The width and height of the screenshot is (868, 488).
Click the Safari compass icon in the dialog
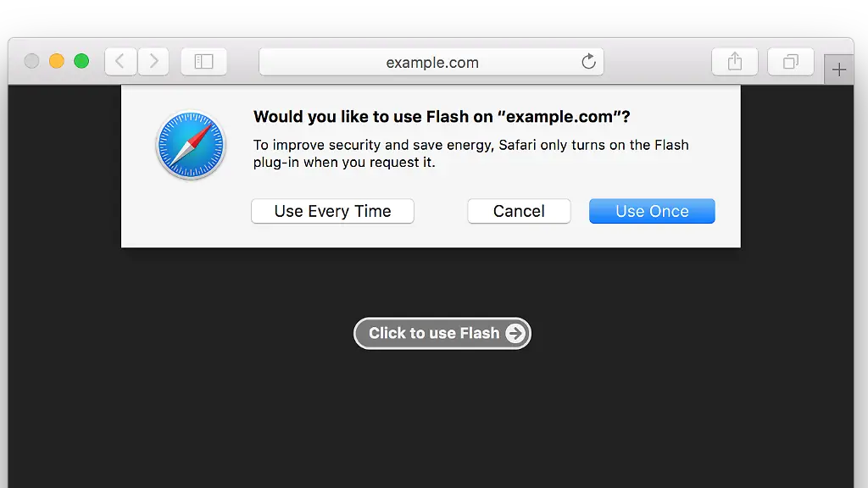(191, 146)
